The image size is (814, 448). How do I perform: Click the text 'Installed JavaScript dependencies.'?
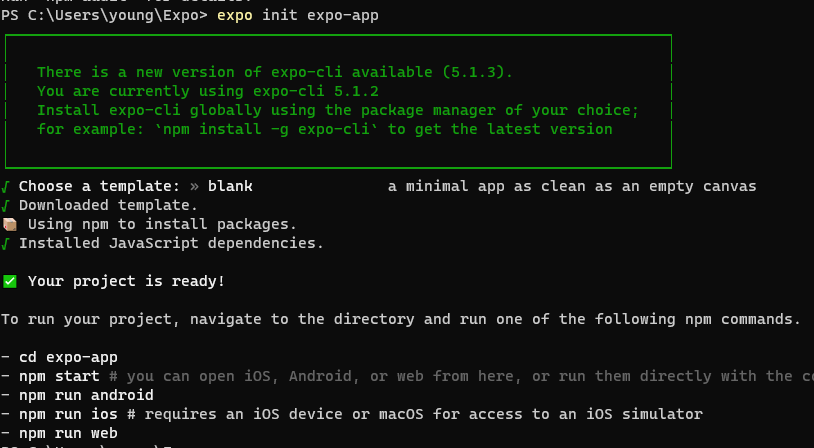tap(171, 243)
